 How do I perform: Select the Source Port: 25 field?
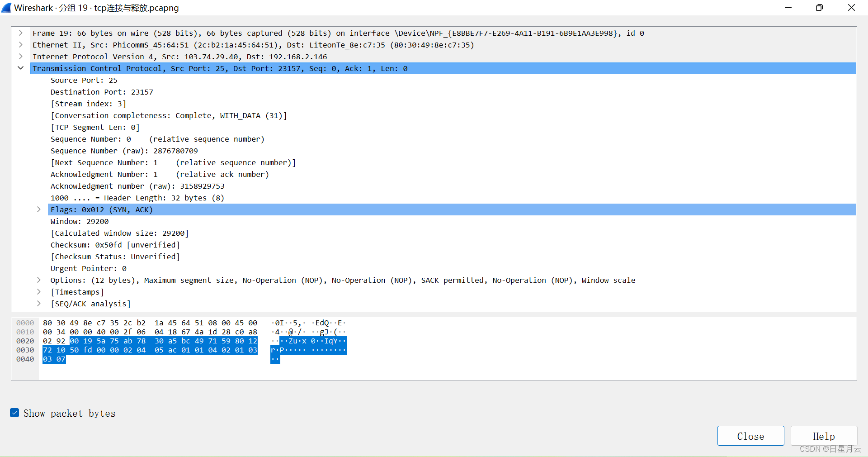tap(84, 80)
